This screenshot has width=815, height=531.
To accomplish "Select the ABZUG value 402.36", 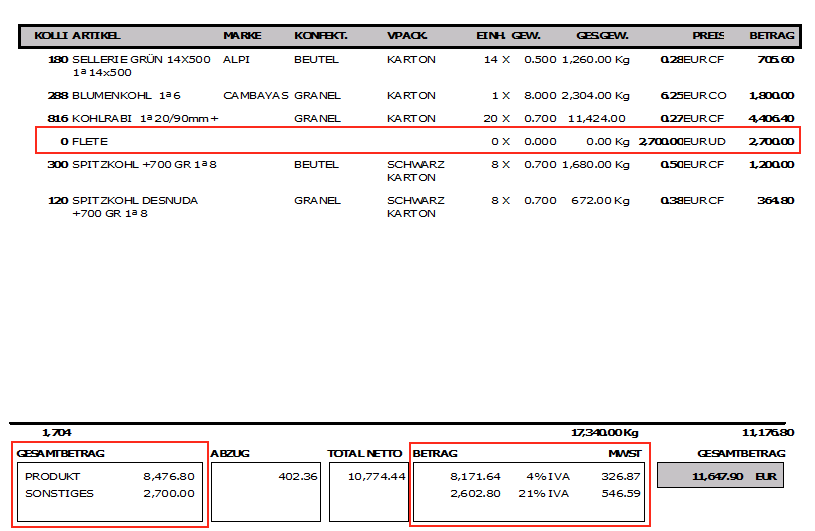I will point(297,477).
